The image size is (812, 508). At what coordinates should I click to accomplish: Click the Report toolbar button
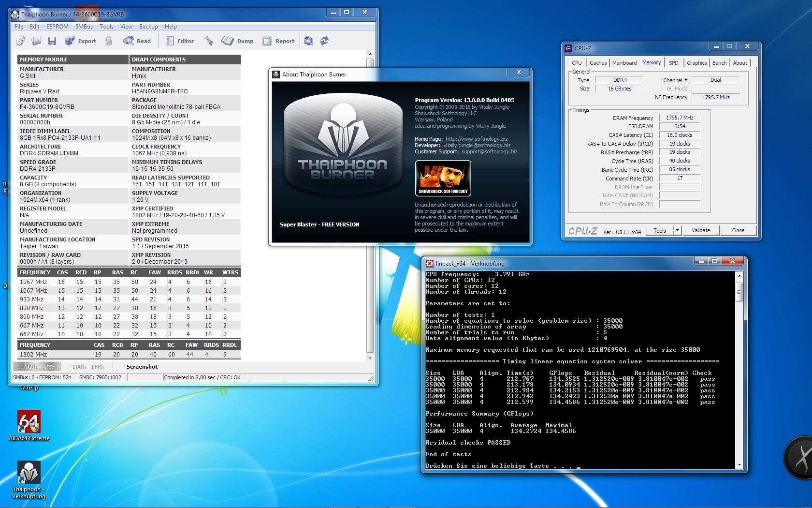point(278,41)
